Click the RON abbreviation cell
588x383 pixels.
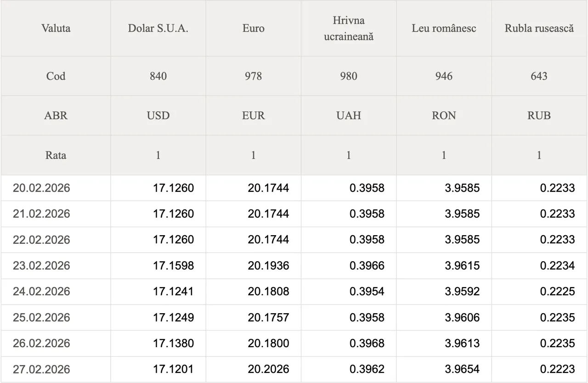point(444,116)
